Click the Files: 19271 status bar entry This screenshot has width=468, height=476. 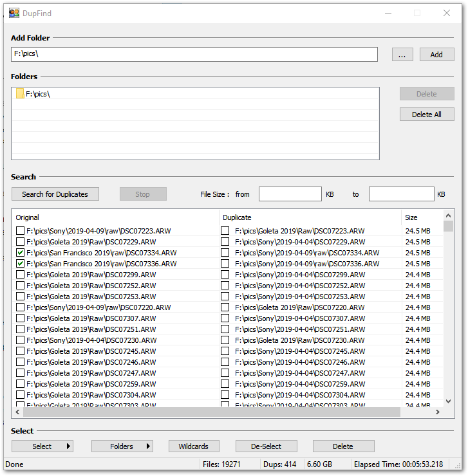coord(221,464)
